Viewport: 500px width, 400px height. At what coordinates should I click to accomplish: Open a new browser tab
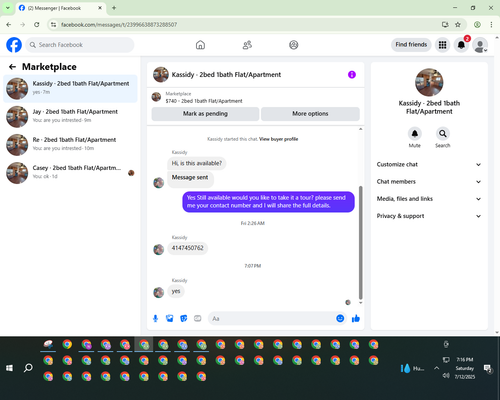pyautogui.click(x=114, y=8)
